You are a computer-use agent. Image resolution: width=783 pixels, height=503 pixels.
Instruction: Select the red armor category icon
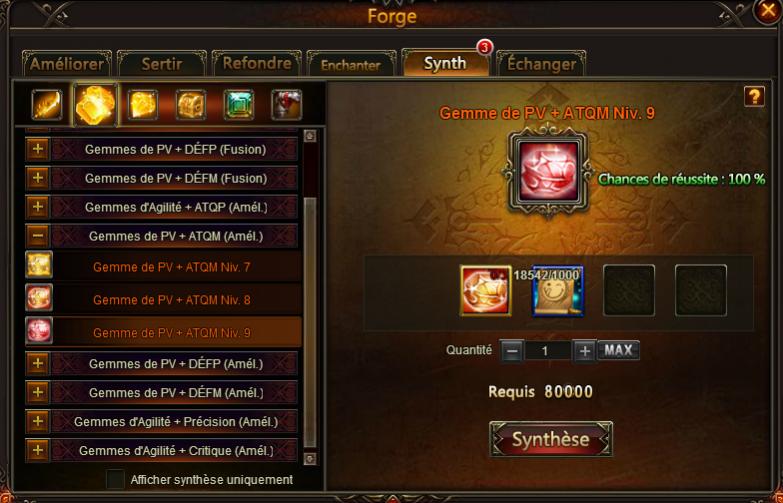coord(287,105)
